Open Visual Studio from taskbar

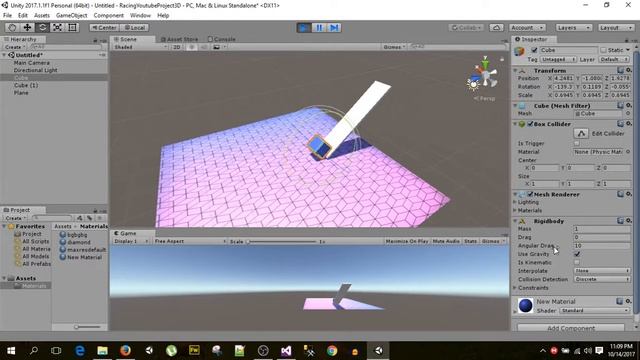pos(286,350)
